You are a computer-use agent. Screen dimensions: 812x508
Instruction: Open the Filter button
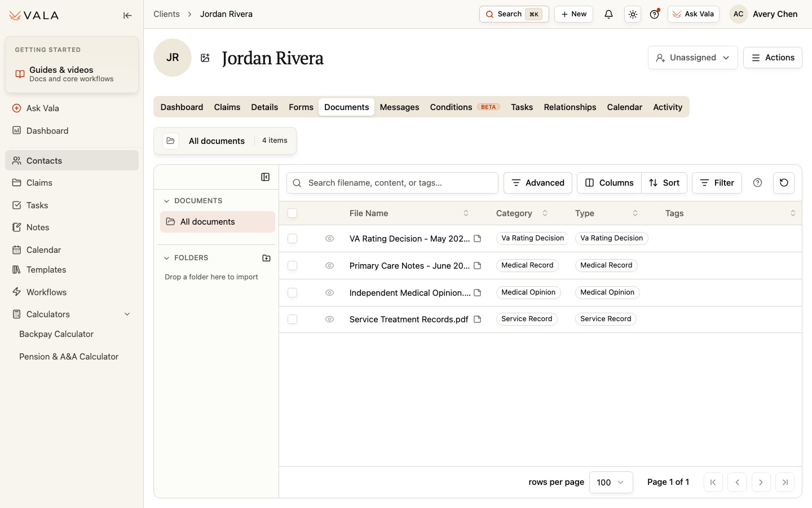click(717, 182)
